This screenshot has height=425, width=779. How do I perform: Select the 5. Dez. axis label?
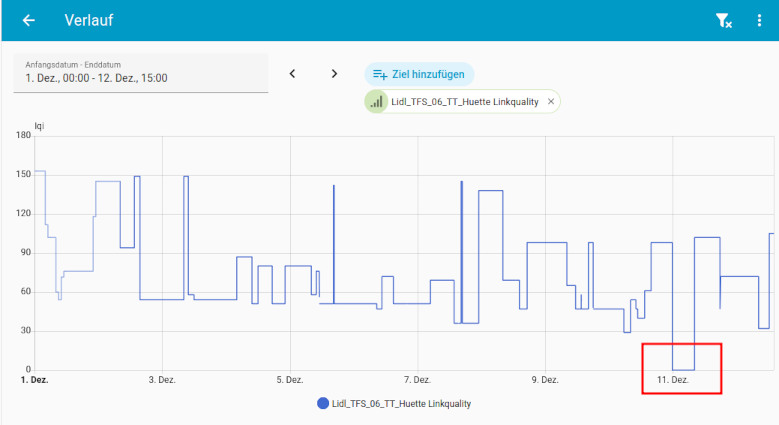[289, 380]
